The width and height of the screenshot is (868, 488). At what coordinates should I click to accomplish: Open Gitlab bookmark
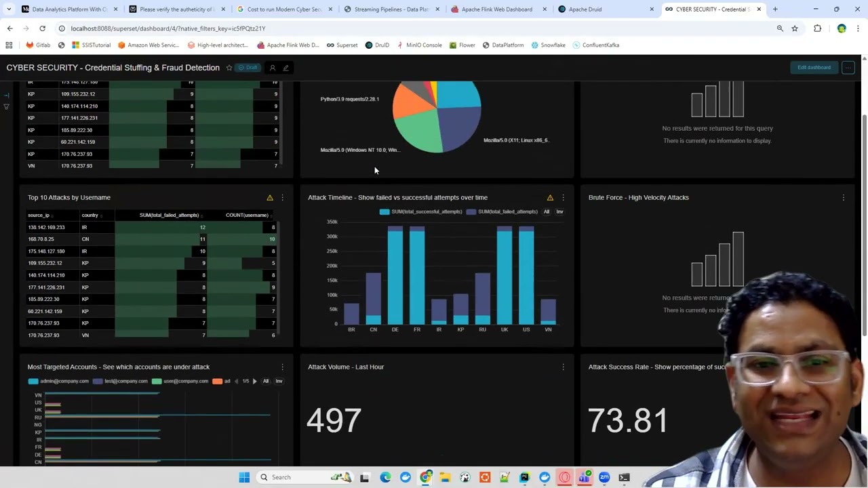click(38, 45)
